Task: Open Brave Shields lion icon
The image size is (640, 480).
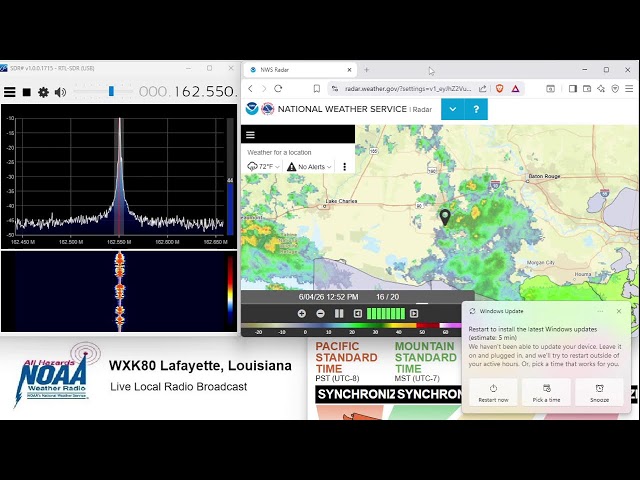Action: click(x=499, y=89)
